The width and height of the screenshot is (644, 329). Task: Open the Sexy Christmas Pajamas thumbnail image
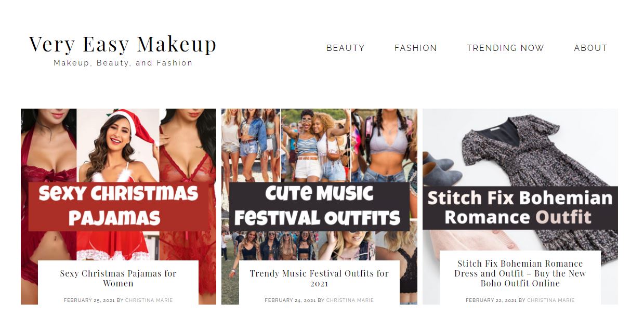click(119, 185)
